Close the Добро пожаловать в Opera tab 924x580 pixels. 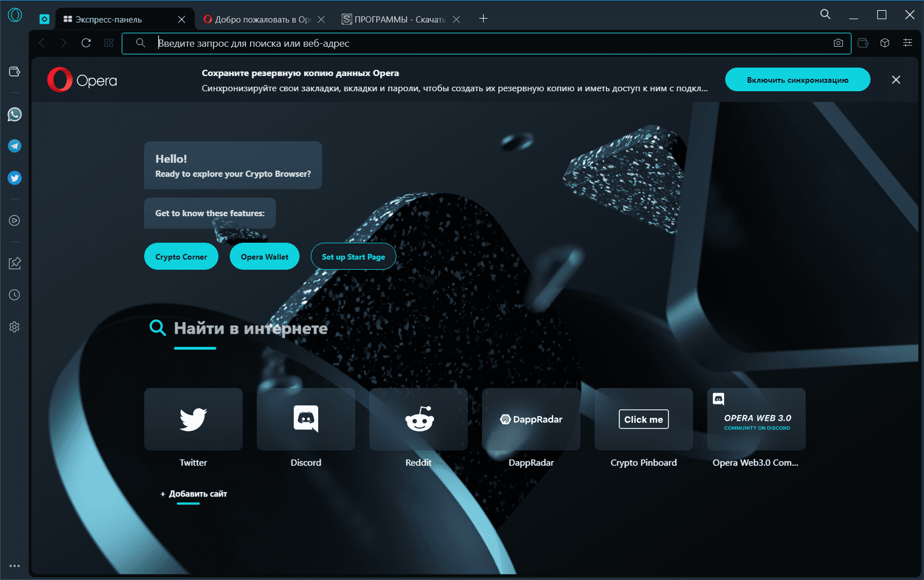click(321, 19)
